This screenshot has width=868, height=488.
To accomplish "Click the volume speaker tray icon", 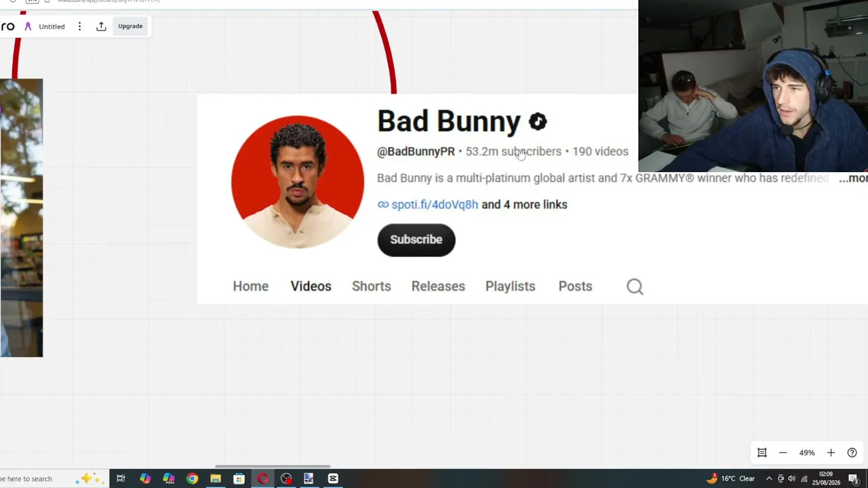I will pos(791,479).
